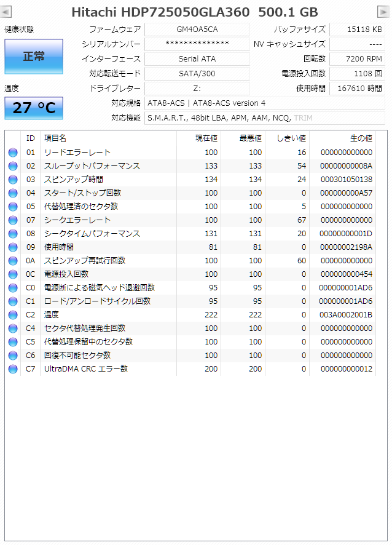Click status icon of row C7 UltraDMA CRC
Screen dimensions: 392x545
click(13, 370)
